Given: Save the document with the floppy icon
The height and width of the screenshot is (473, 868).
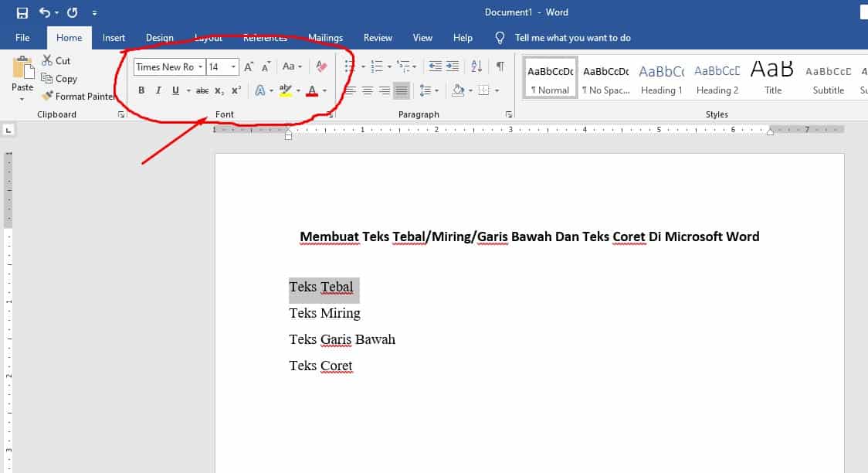Looking at the screenshot, I should pos(22,12).
